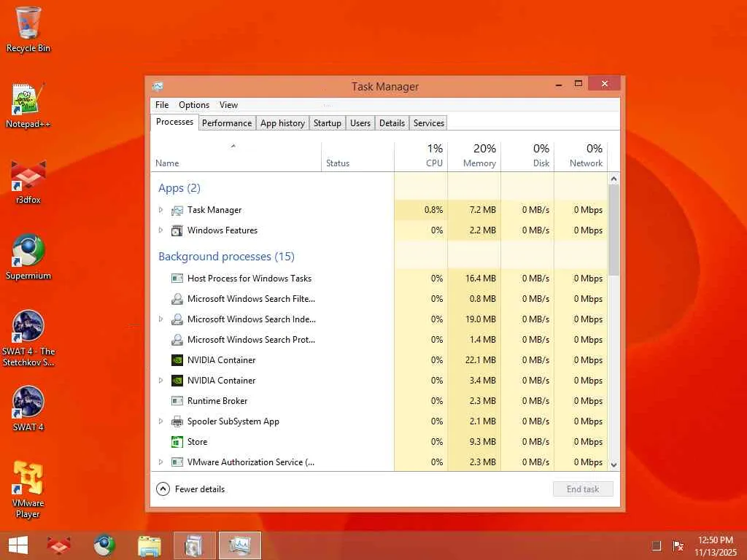
Task: Open File Explorer from the taskbar
Action: (149, 545)
